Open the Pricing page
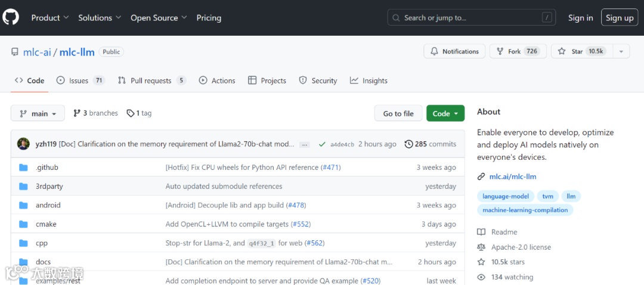Screen dimensions: 644x285 209,18
